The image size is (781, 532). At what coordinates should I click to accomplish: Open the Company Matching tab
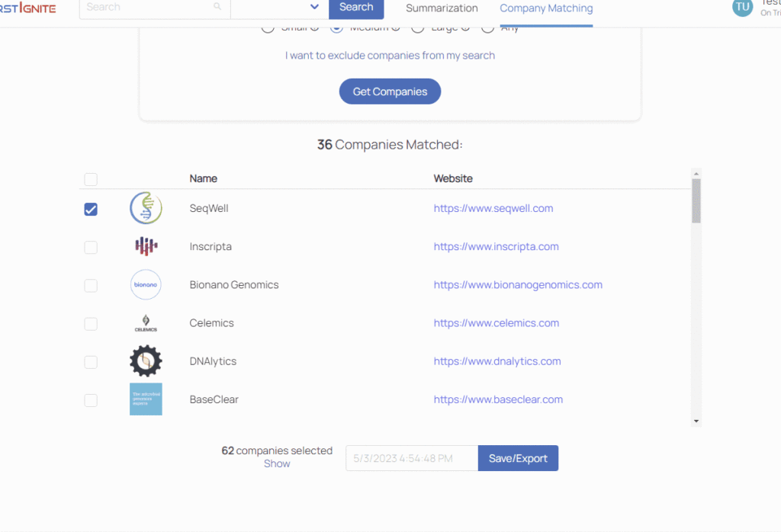[x=546, y=8]
